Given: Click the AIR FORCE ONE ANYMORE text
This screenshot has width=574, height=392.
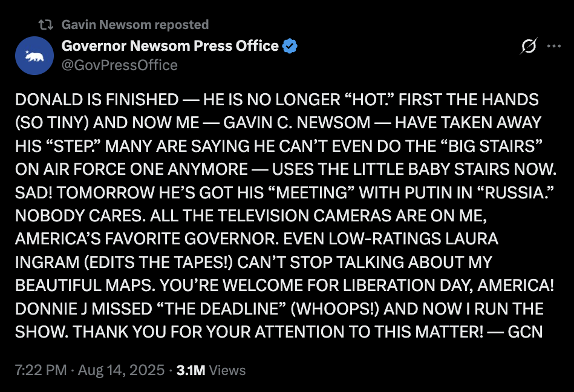Looking at the screenshot, I should tap(146, 169).
